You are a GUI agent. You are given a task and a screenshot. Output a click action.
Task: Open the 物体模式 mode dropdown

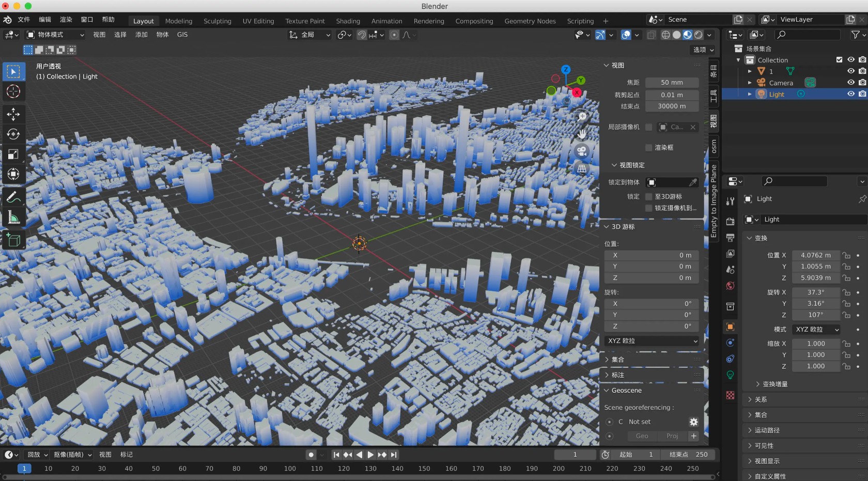click(55, 35)
